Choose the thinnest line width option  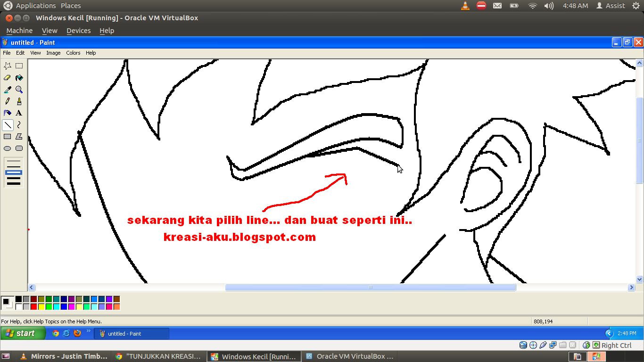tap(14, 162)
